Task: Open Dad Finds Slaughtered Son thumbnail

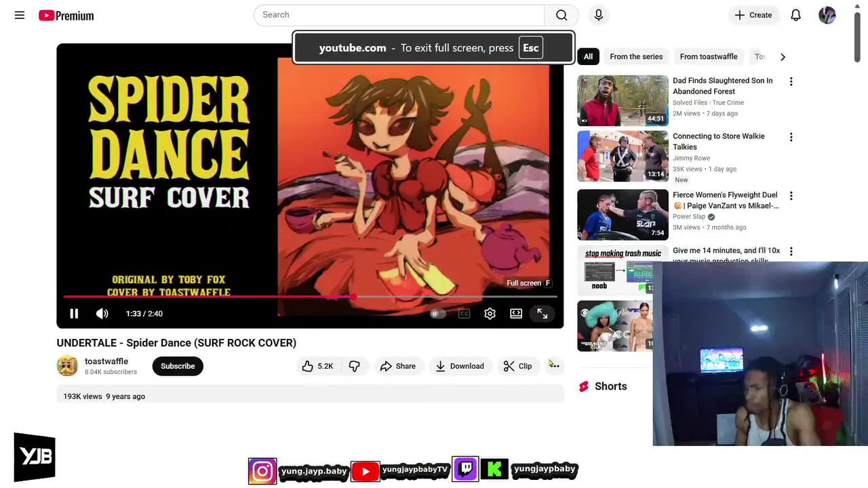Action: tap(623, 100)
